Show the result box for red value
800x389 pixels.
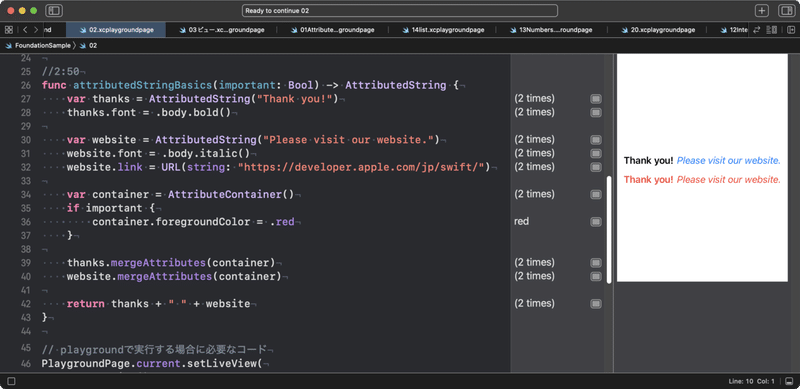click(x=595, y=222)
